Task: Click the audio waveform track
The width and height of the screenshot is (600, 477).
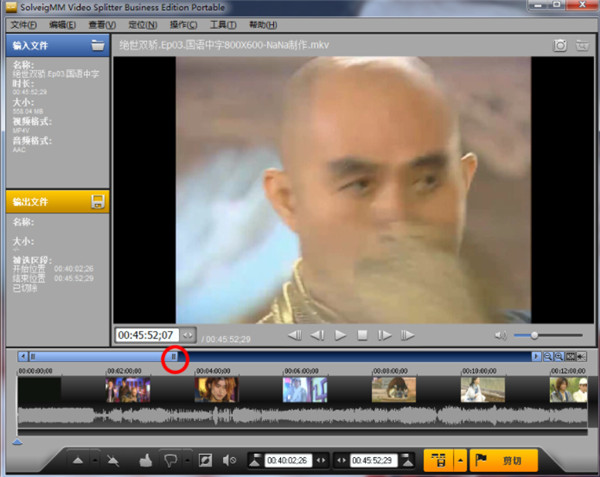Action: (302, 416)
